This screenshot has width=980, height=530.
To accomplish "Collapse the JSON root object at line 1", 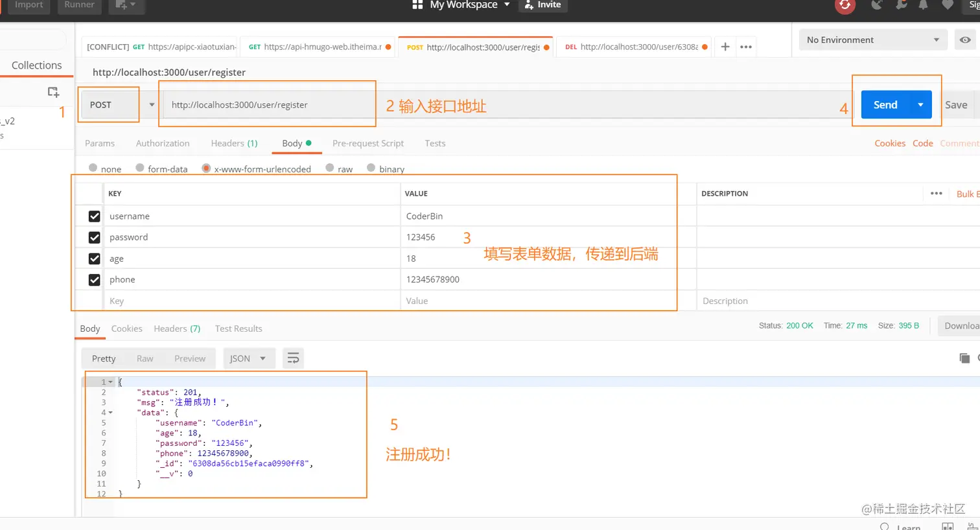I will tap(110, 382).
